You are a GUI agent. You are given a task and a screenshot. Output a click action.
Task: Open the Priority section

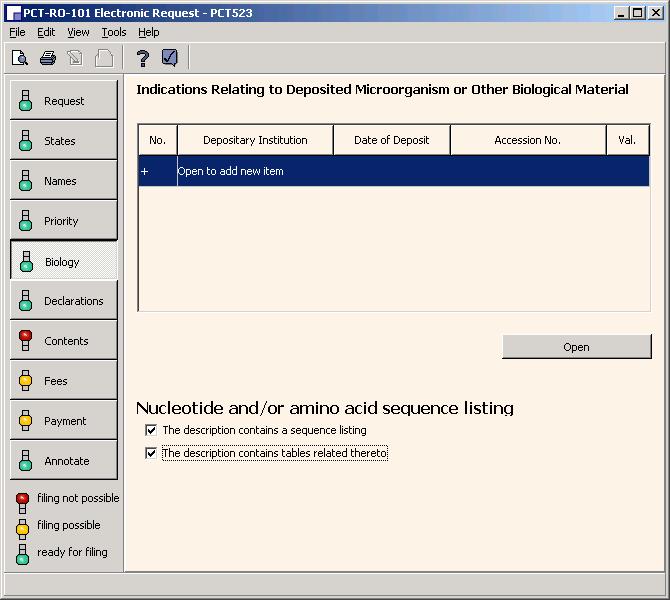click(64, 221)
